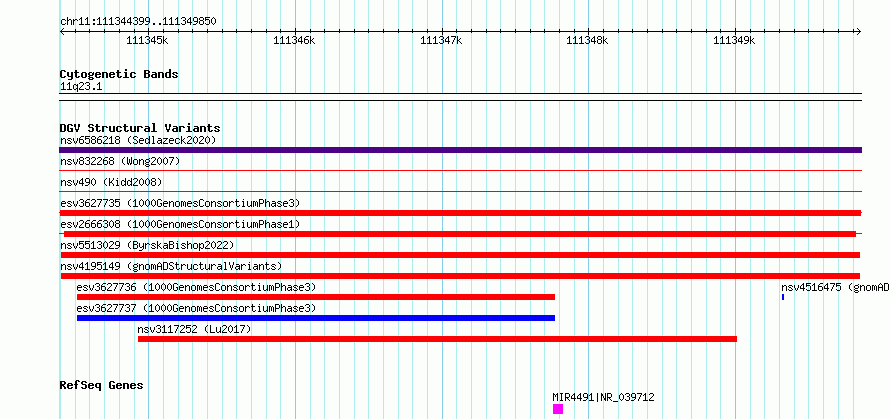890x419 pixels.
Task: Open nsv5513029 (ByrskaBishop2022) label
Action: pyautogui.click(x=147, y=245)
